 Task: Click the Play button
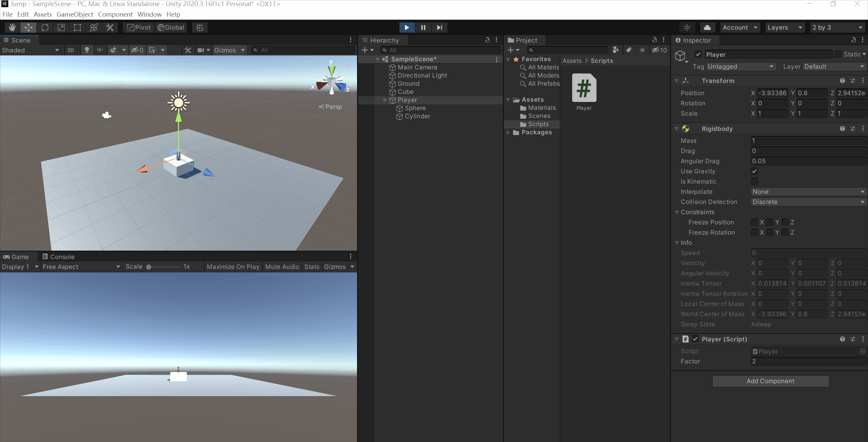tap(407, 28)
